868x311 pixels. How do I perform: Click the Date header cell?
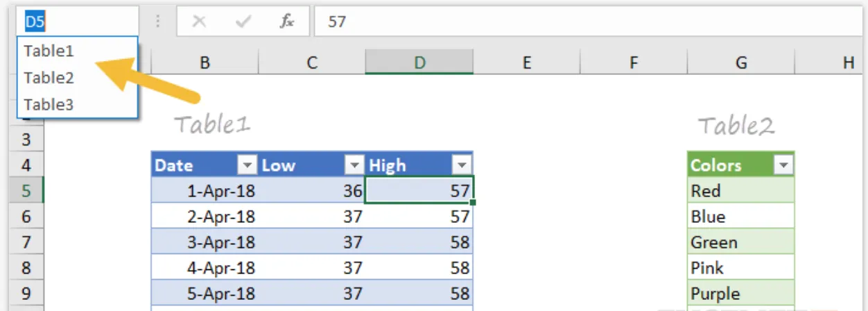(205, 165)
